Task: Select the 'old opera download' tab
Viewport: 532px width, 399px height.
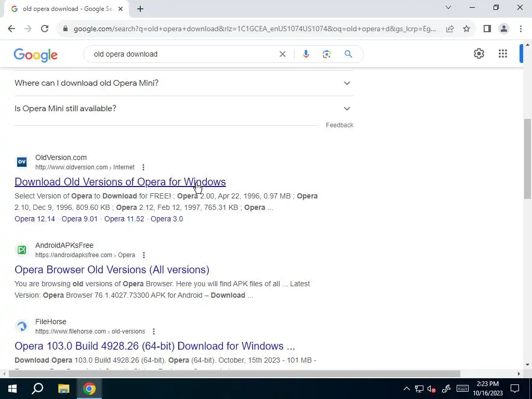Action: [x=67, y=9]
